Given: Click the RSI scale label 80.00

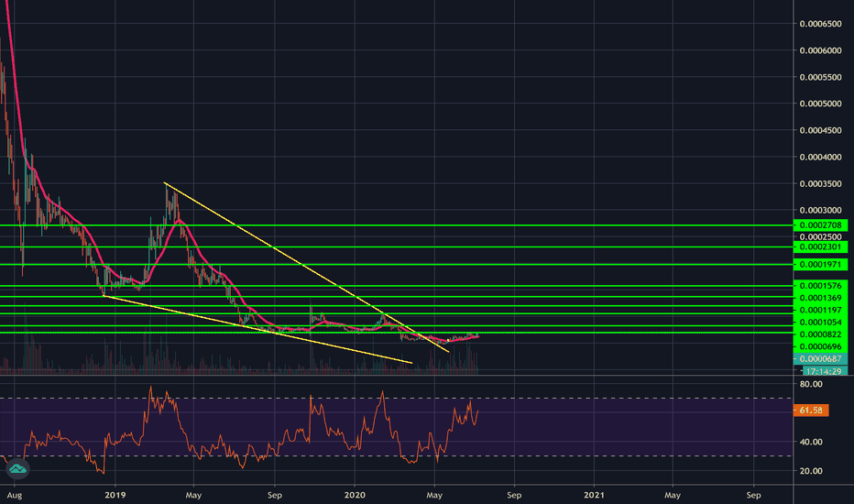Looking at the screenshot, I should pos(811,384).
